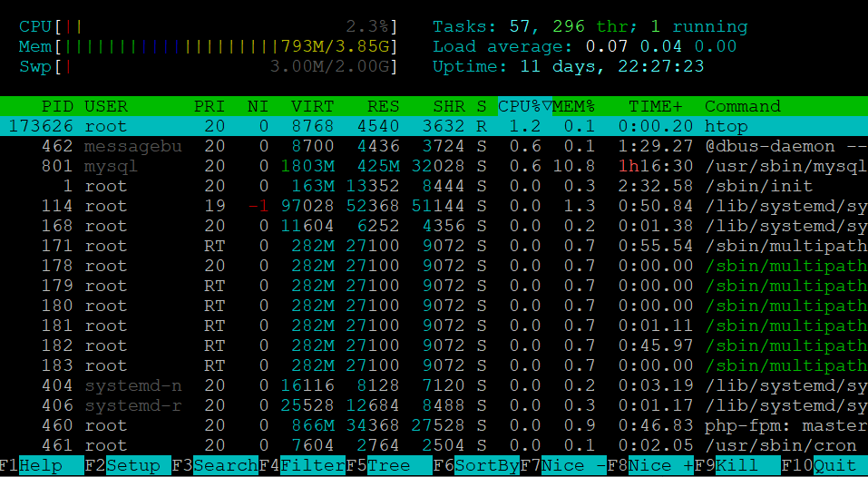Image resolution: width=868 pixels, height=477 pixels.
Task: Click F9 Kill in footer
Action: coord(740,466)
